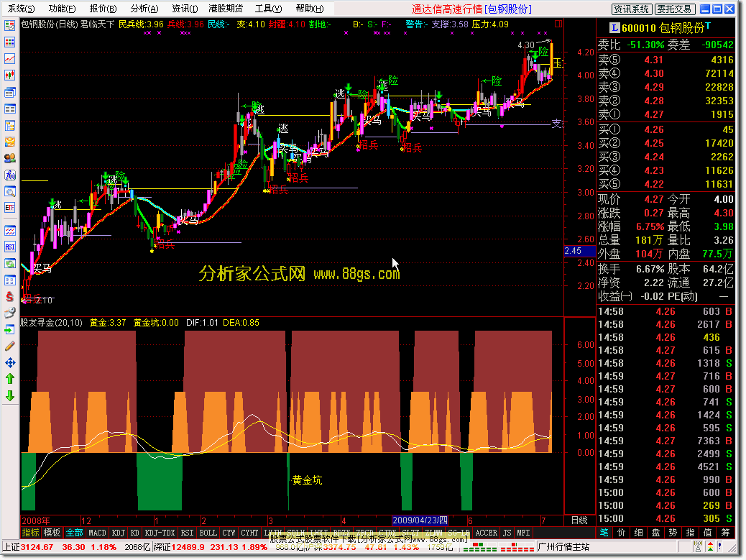Click the 2.45 price label on the axis
746x560 pixels.
[579, 251]
